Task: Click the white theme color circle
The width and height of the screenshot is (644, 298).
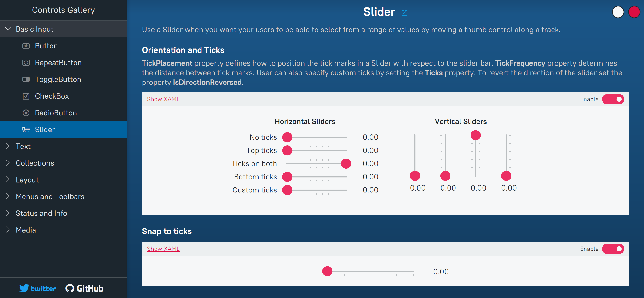Action: [x=618, y=12]
